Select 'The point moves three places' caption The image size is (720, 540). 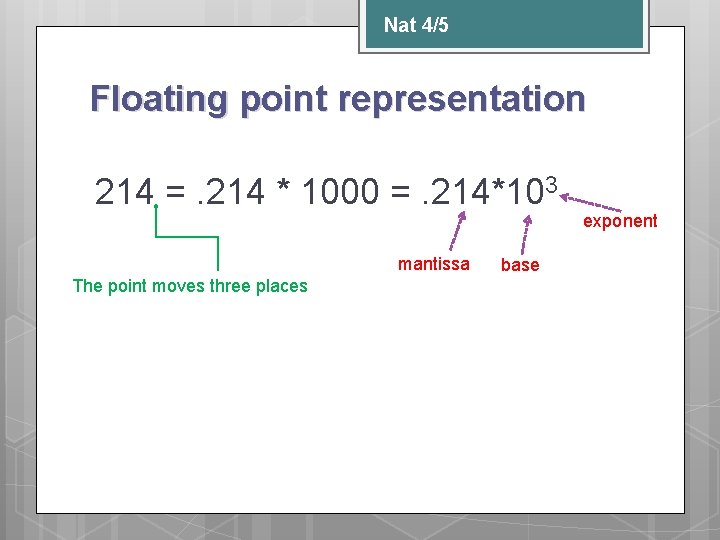click(190, 286)
